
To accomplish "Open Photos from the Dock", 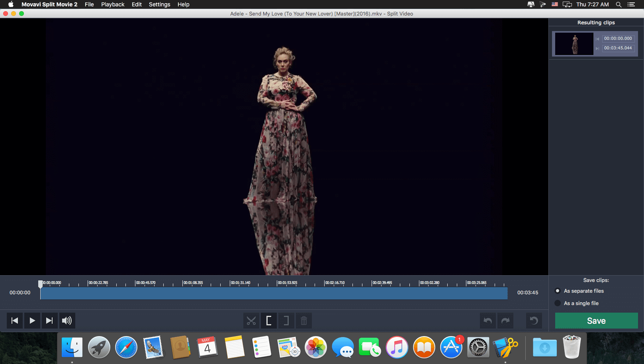I will pyautogui.click(x=316, y=347).
